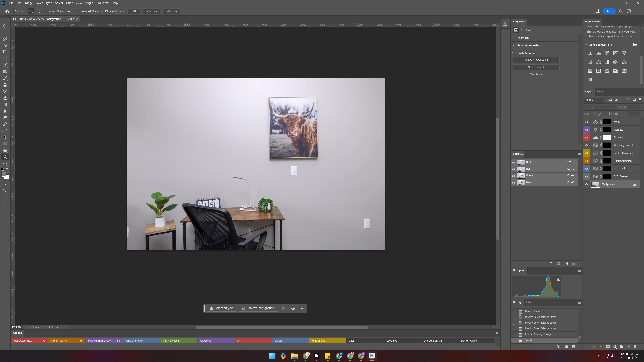Image resolution: width=644 pixels, height=362 pixels.
Task: Hide the Vibrance layer
Action: coord(586,130)
